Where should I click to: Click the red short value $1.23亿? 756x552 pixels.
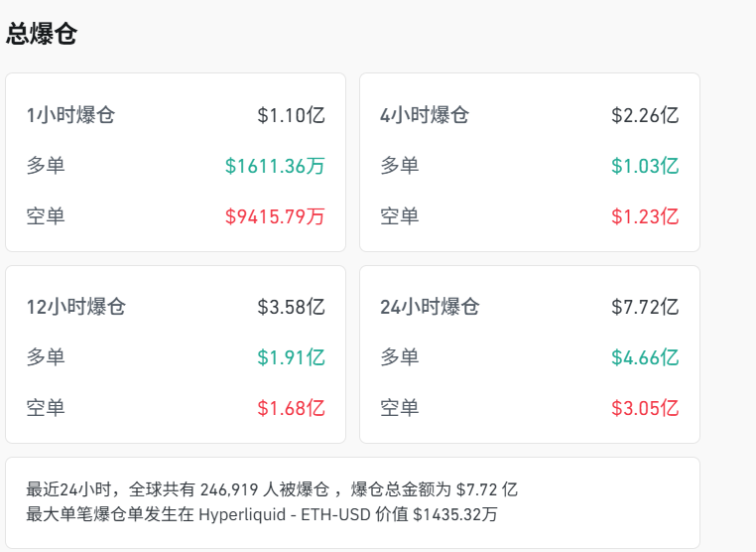(x=645, y=216)
